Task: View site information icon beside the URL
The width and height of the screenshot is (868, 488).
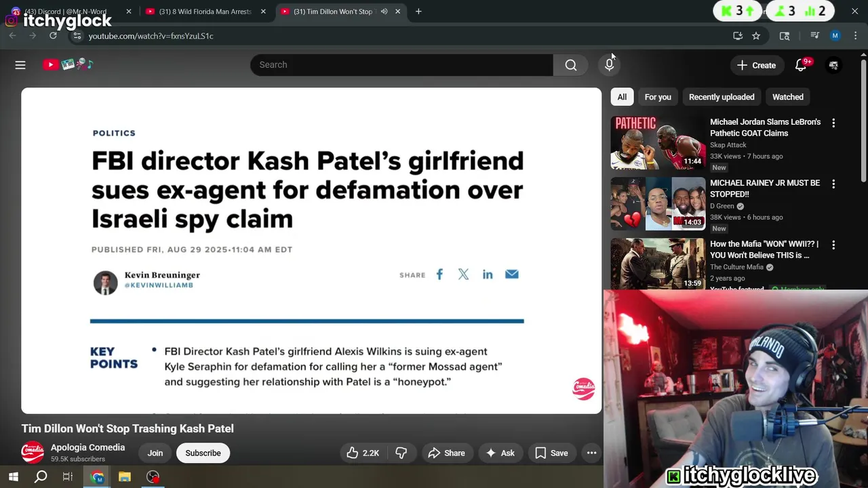Action: coord(77,36)
